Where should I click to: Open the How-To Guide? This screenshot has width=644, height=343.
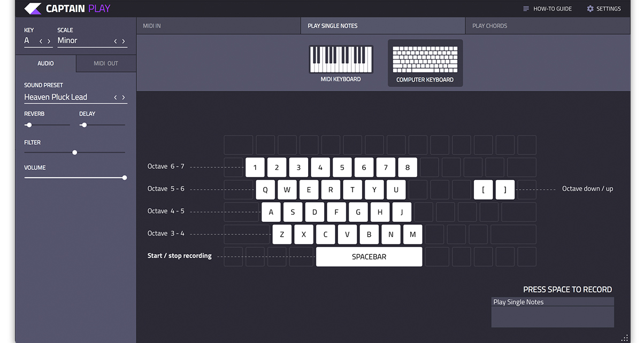click(x=547, y=9)
